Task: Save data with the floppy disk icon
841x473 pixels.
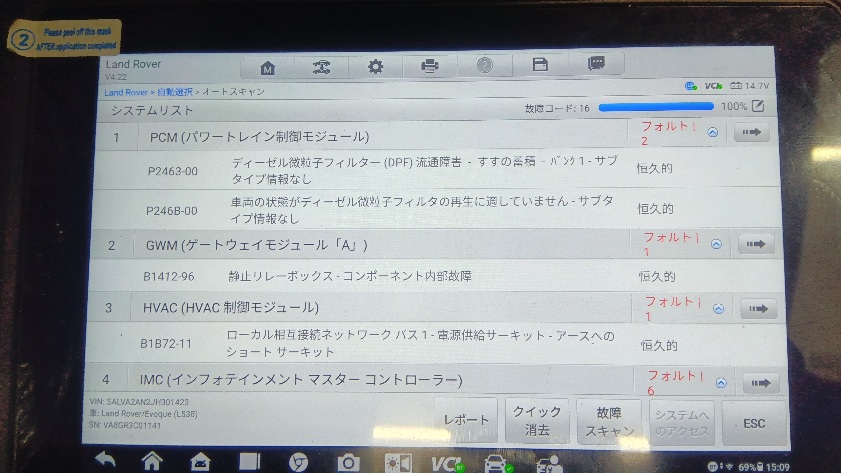Action: tap(540, 65)
